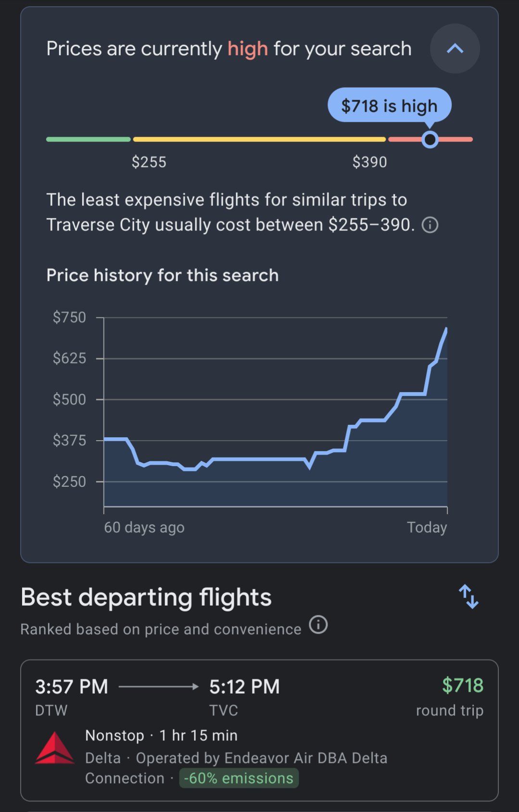Click the current price marker on range bar
Image resolution: width=519 pixels, height=812 pixels.
tap(430, 140)
